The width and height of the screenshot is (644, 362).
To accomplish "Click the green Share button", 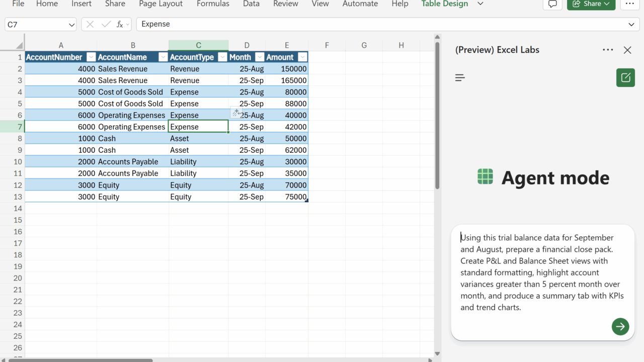I will coord(591,4).
